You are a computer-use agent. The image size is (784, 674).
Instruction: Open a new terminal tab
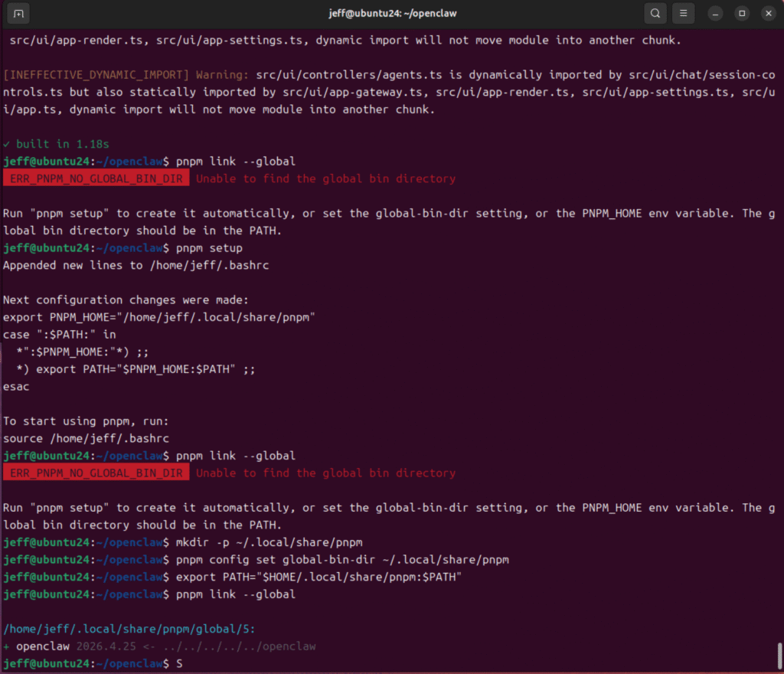(19, 13)
